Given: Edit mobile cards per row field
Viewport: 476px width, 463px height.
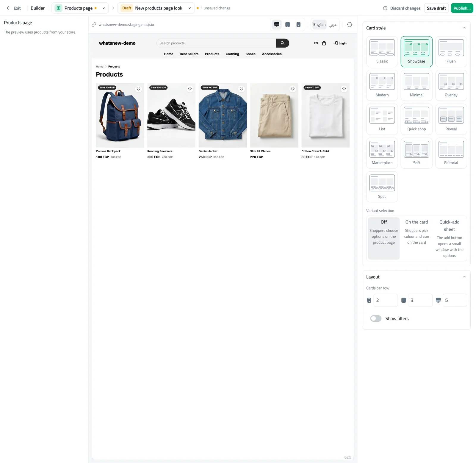Looking at the screenshot, I should 386,300.
